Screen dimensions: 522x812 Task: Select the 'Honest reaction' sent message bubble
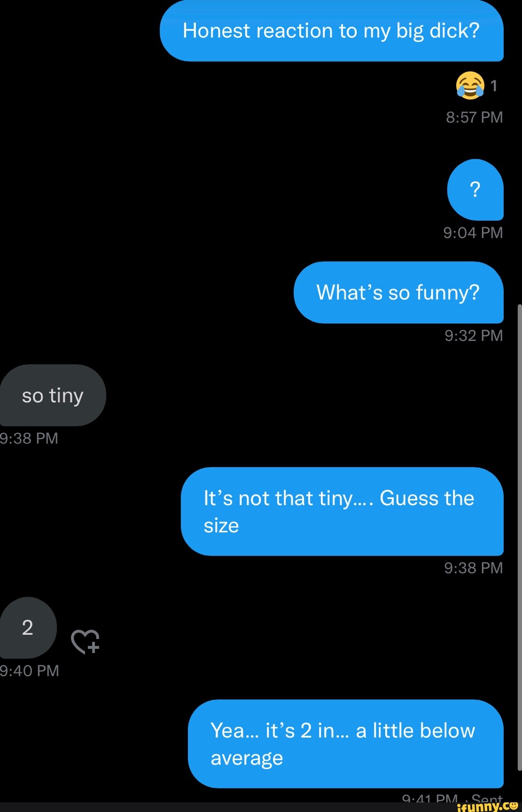pos(332,31)
